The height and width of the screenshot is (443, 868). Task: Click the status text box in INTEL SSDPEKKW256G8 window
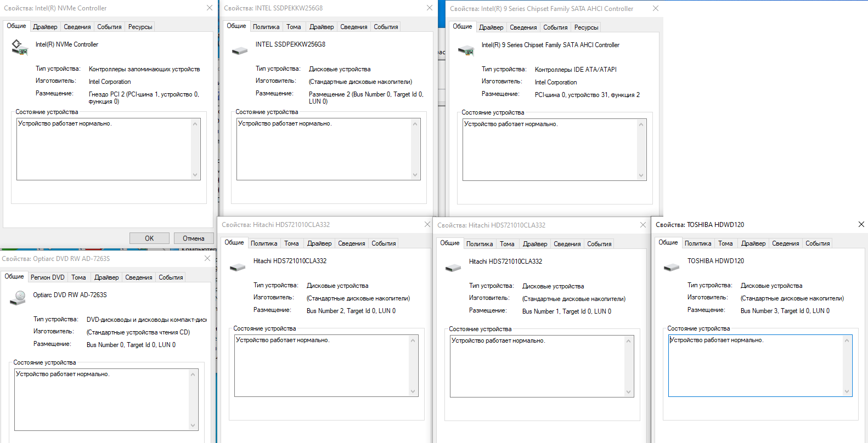pyautogui.click(x=329, y=149)
